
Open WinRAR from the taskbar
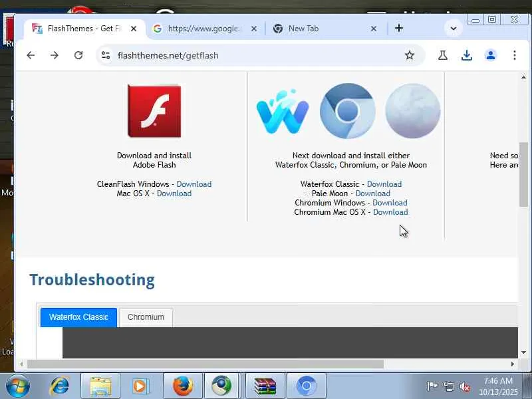pyautogui.click(x=265, y=386)
